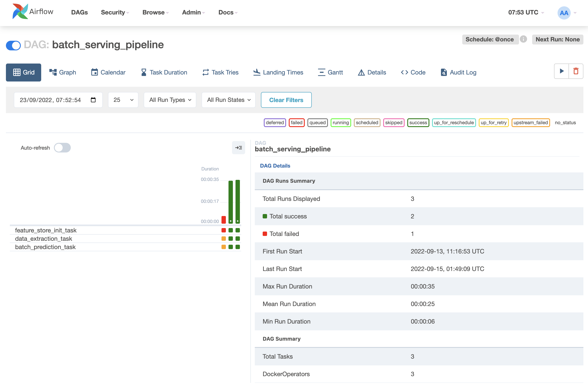Pause the DAG with the blue toggle

13,45
